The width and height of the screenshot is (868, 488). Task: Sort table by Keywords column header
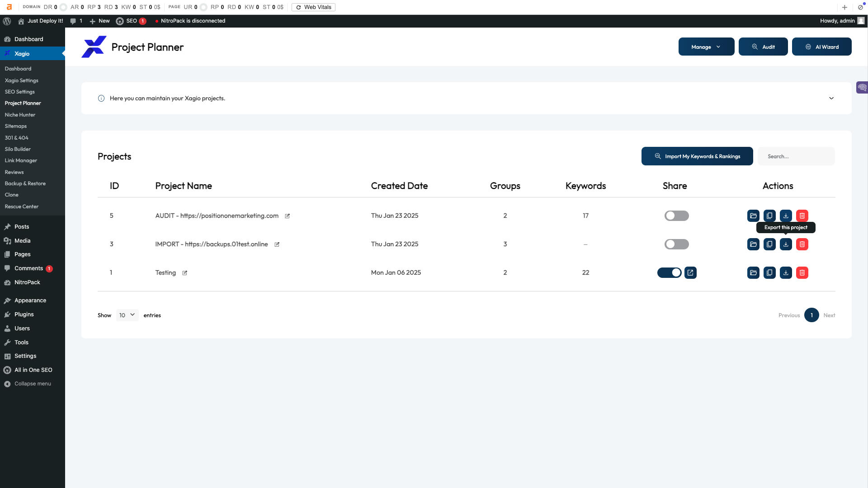[585, 186]
